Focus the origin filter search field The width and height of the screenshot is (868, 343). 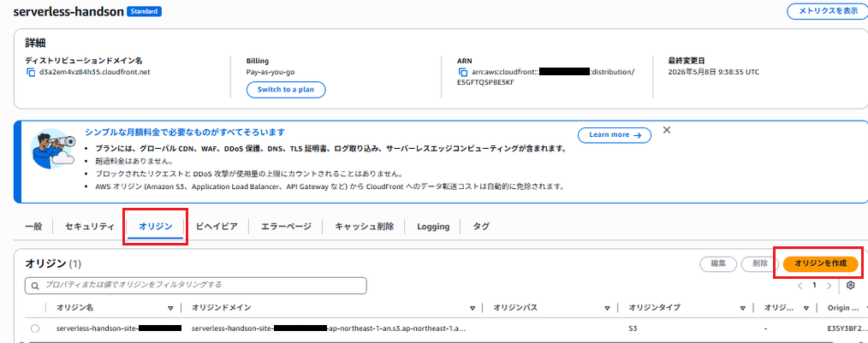pos(196,285)
